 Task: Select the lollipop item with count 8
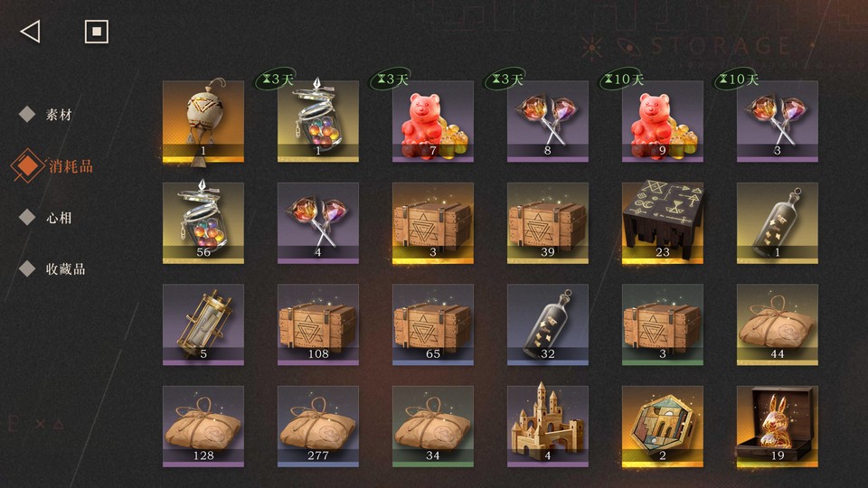548,122
